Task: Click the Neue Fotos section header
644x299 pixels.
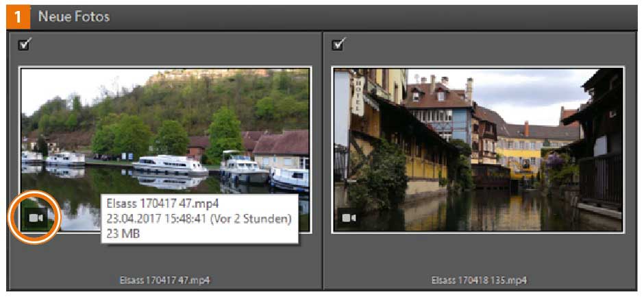Action: tap(74, 16)
